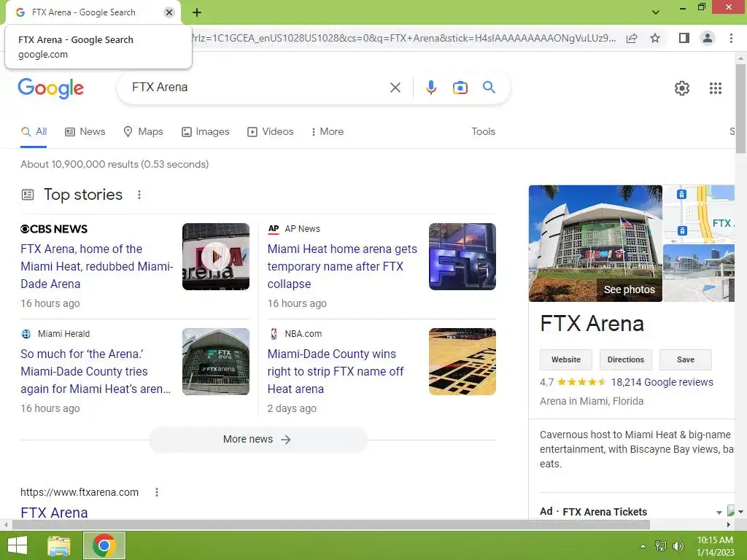Open the FTX Arena map thumbnail
747x560 pixels.
coord(699,214)
